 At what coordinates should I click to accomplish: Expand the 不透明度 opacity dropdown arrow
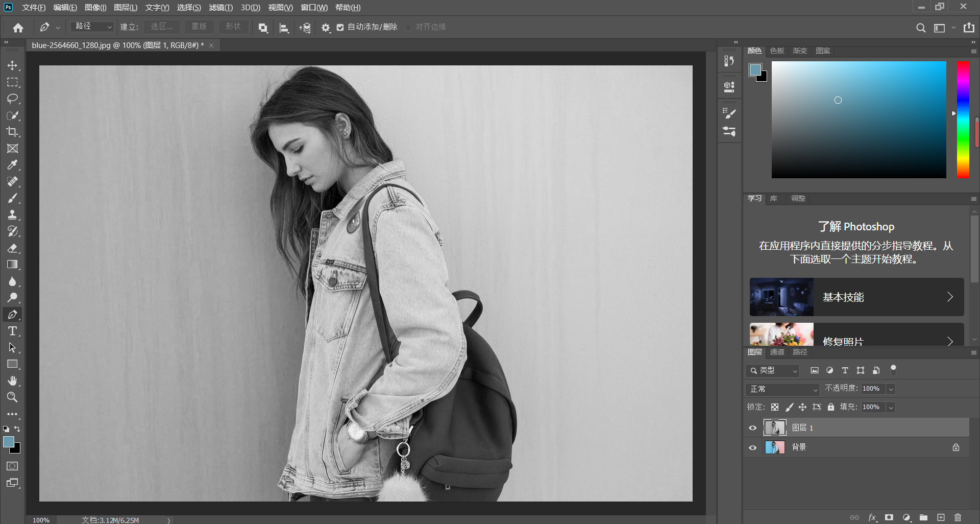point(891,389)
